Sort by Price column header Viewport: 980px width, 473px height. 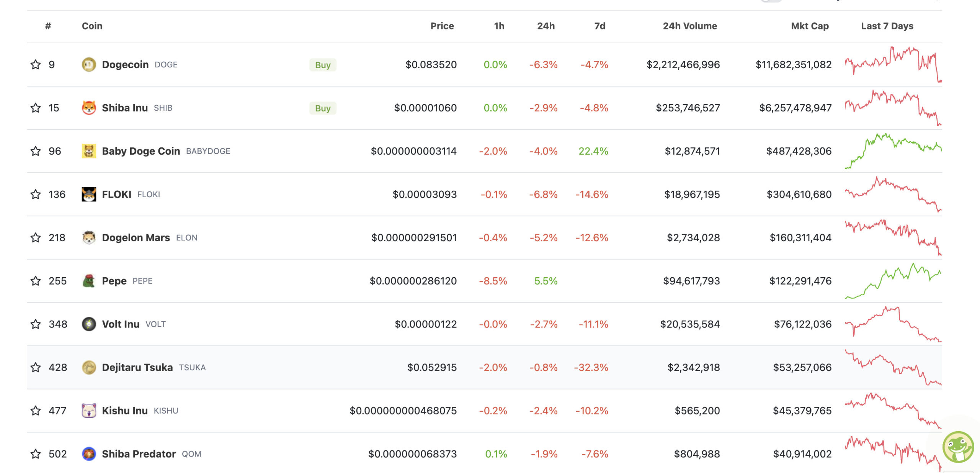(442, 26)
